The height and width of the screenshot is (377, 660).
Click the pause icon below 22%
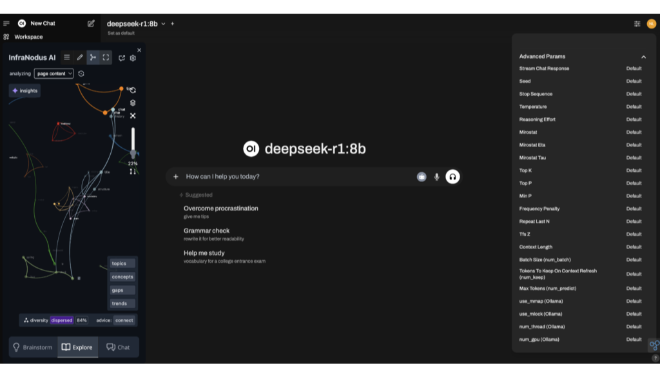point(133,171)
